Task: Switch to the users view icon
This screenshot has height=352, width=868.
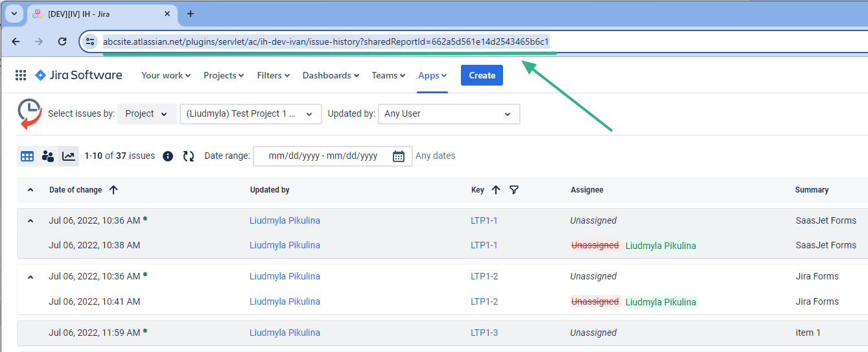Action: coord(48,156)
